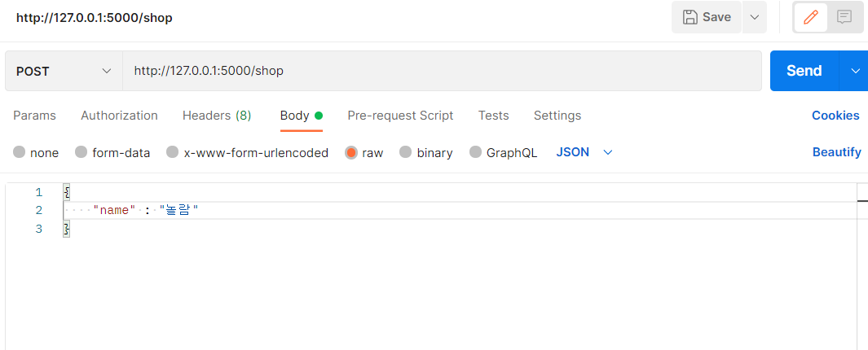868x350 pixels.
Task: Click the "놀람" value in the editor
Action: pos(178,210)
